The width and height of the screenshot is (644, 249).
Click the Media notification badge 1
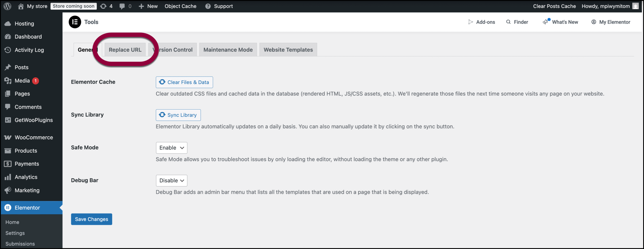(x=35, y=81)
